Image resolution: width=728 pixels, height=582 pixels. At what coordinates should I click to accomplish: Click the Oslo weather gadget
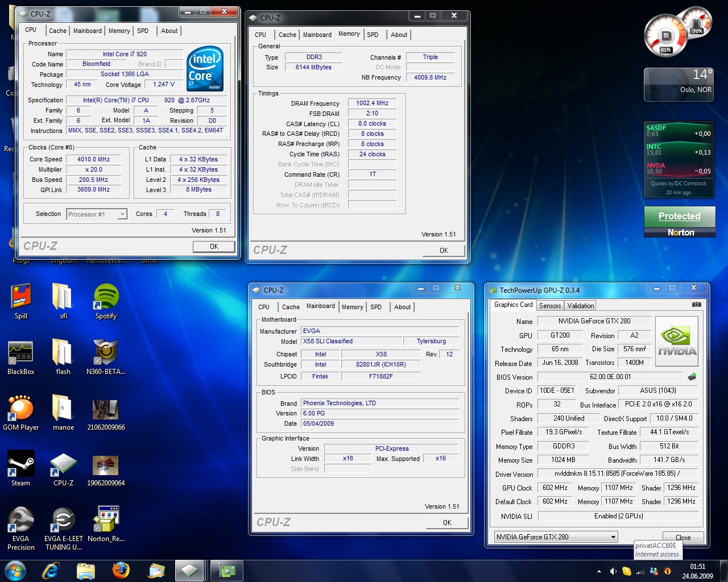point(679,84)
